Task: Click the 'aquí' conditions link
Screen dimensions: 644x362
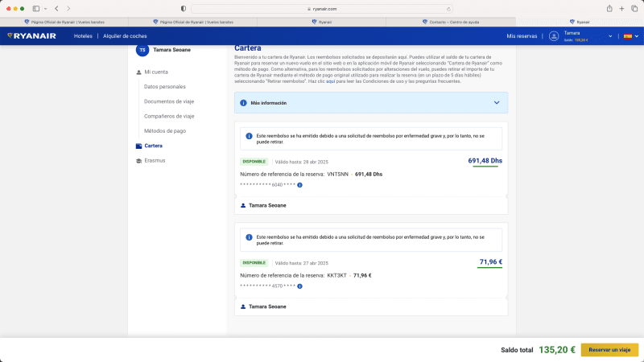Action: click(331, 82)
